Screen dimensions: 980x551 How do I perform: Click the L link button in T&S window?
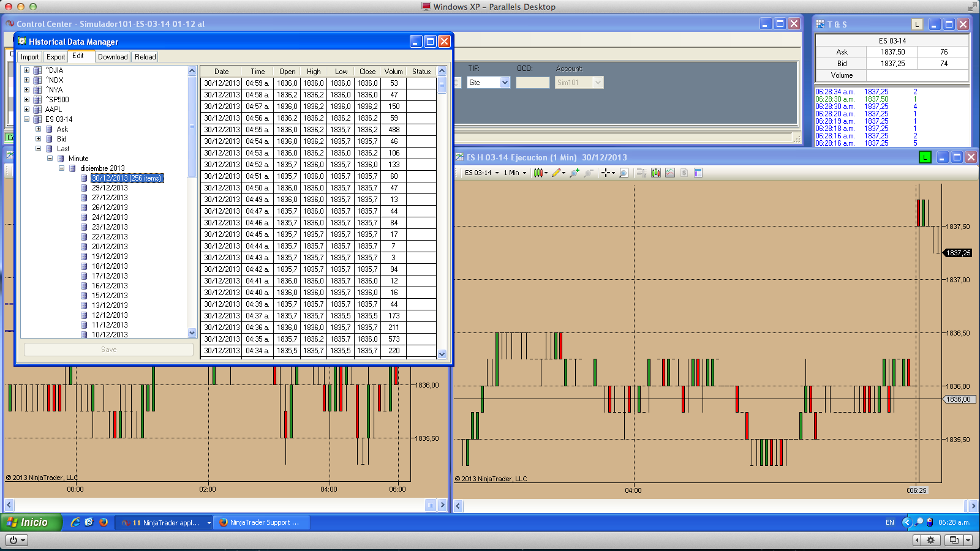(917, 24)
